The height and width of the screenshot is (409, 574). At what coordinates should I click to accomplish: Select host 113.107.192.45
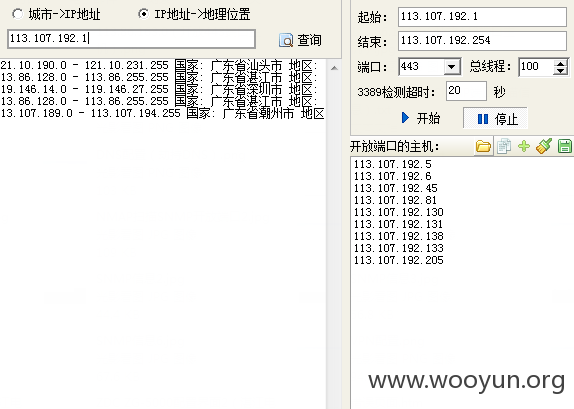point(395,189)
